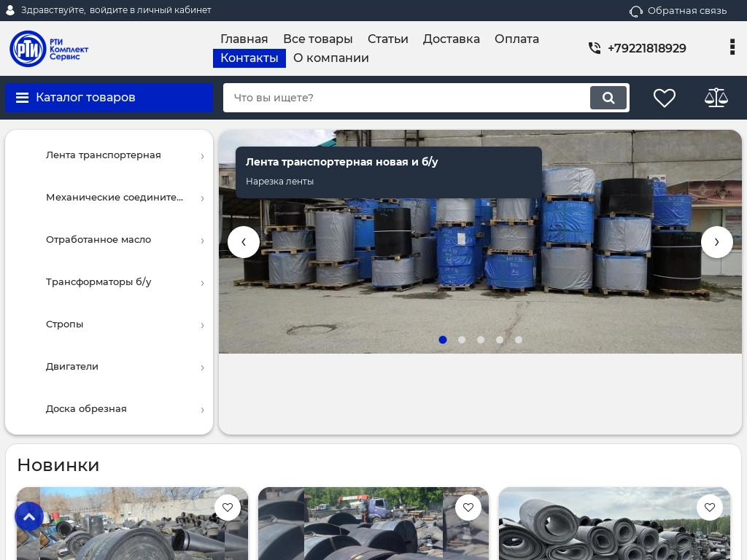The height and width of the screenshot is (560, 747).
Task: Open 'Лента транспортерная' category
Action: click(104, 155)
